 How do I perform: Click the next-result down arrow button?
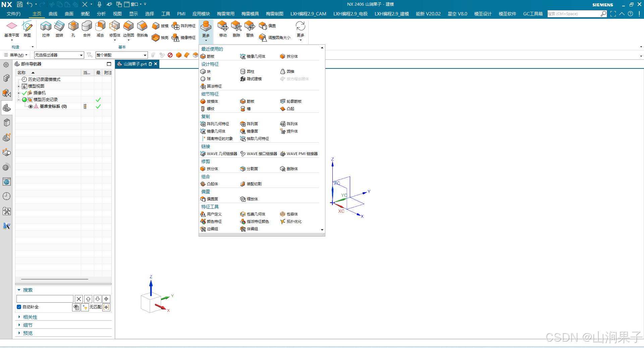click(98, 299)
